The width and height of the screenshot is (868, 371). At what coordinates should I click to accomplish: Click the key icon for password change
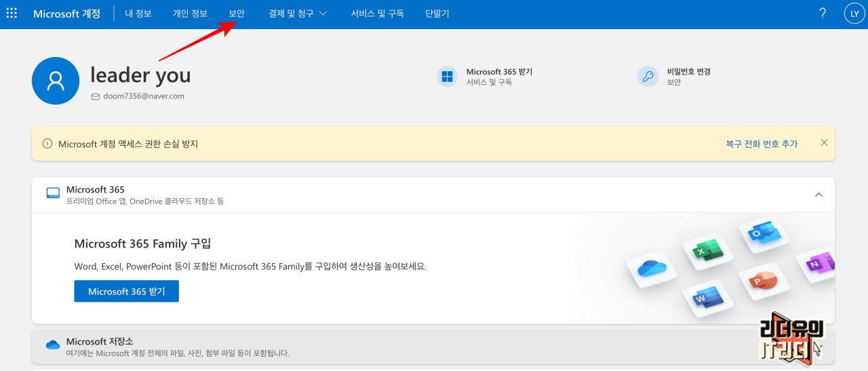pyautogui.click(x=648, y=77)
